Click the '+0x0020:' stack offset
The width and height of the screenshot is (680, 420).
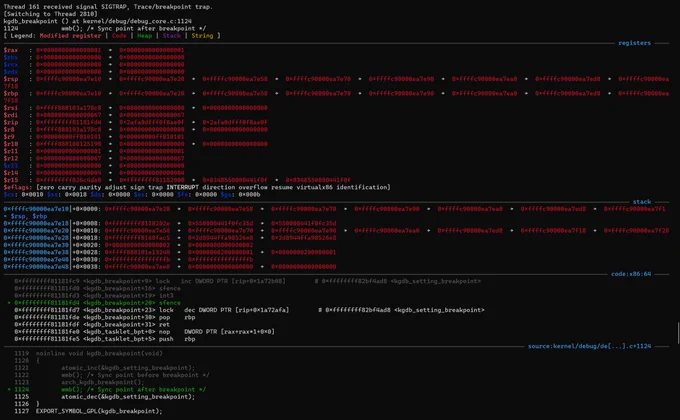coord(86,245)
